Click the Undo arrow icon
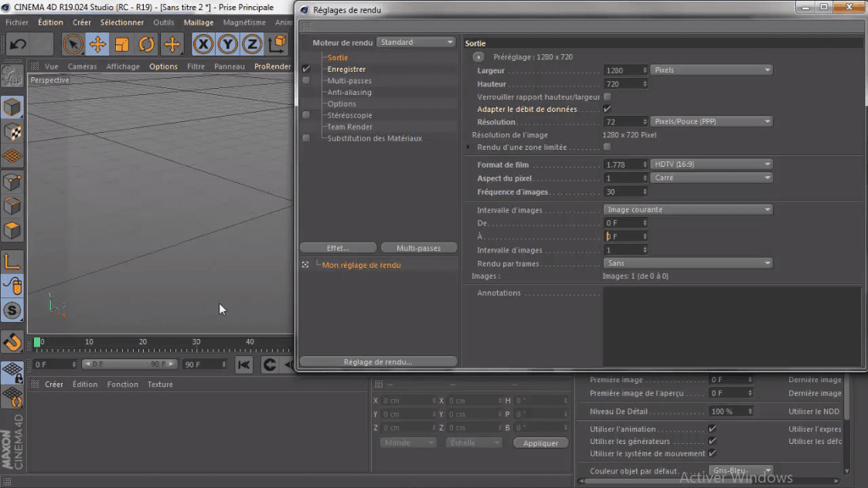Screen dimensions: 868x488 tap(18, 44)
